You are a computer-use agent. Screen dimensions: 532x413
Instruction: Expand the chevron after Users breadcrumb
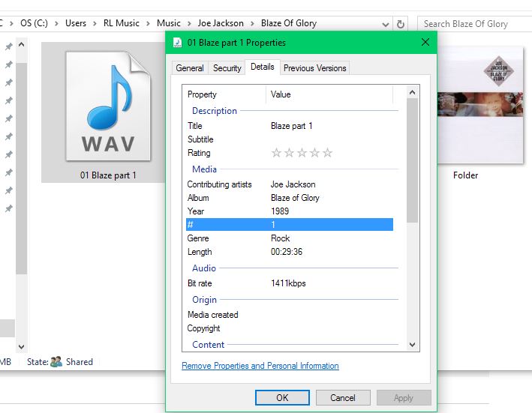click(x=95, y=24)
